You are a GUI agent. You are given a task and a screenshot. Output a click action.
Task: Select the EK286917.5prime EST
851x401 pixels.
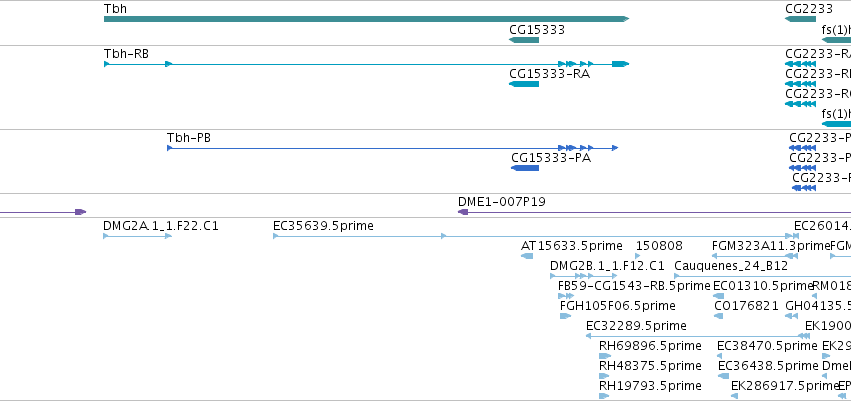[735, 396]
